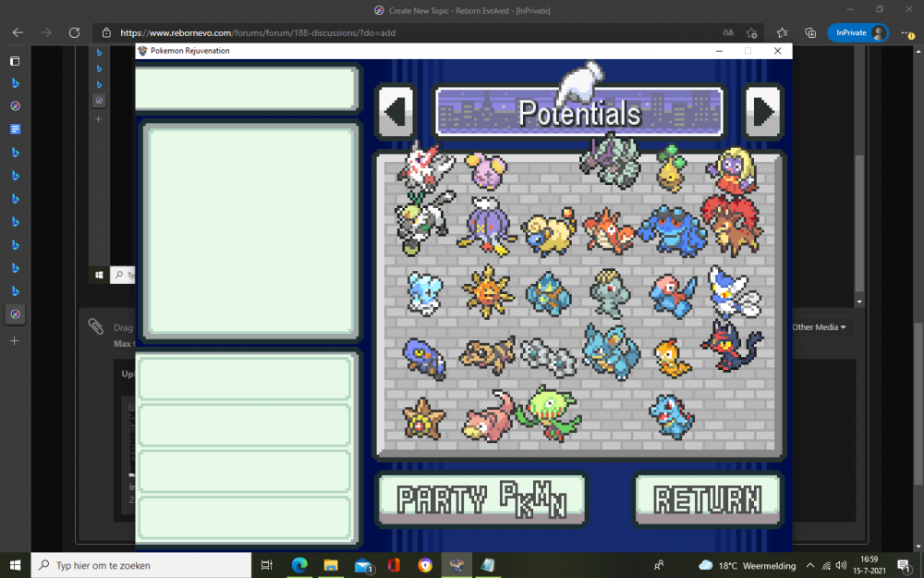Screen dimensions: 924x578
Task: Click the Edge address bar URL
Action: click(x=258, y=33)
